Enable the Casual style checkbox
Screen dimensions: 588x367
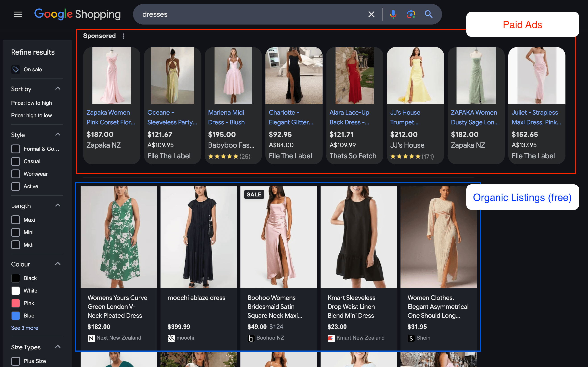coord(16,161)
